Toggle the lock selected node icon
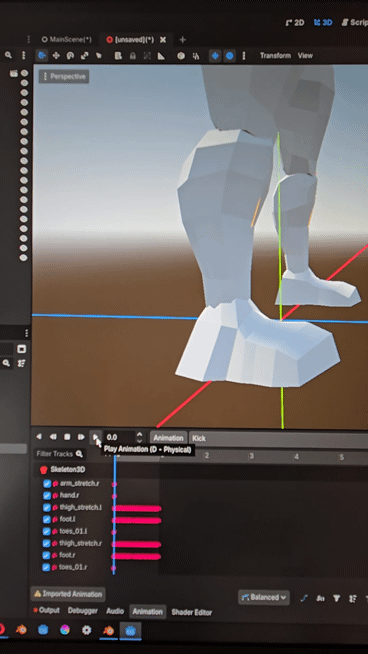This screenshot has height=654, width=368. click(133, 56)
